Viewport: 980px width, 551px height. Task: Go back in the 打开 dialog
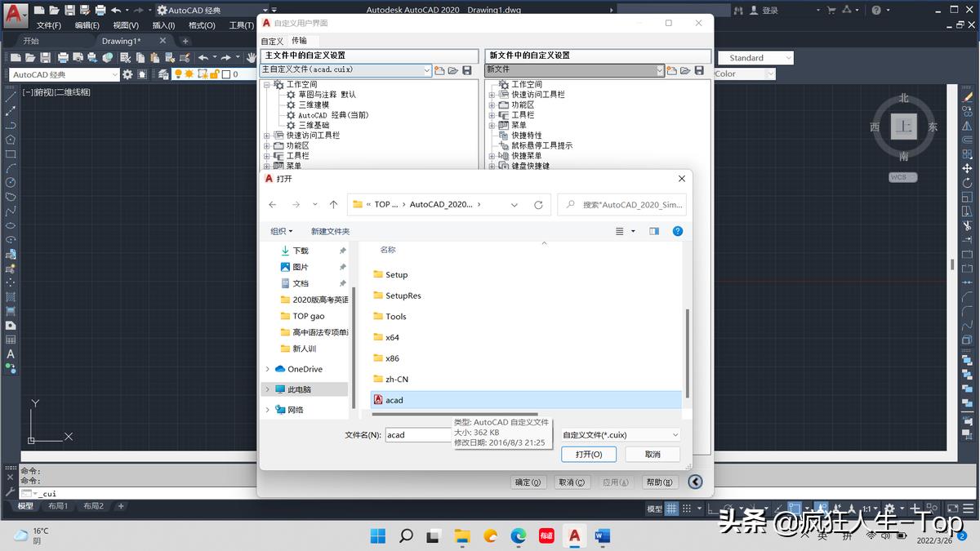coord(273,205)
